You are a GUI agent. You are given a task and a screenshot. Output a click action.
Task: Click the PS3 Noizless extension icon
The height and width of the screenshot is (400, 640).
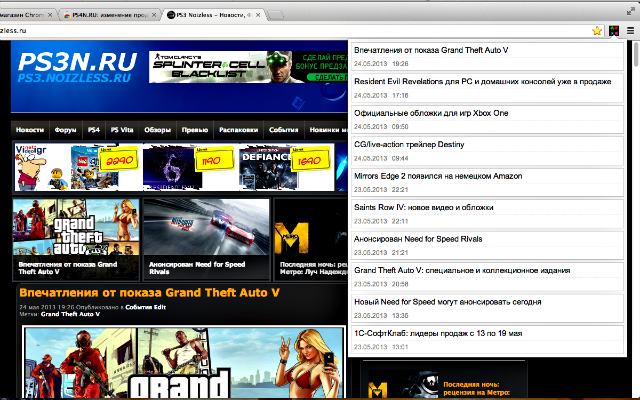click(x=614, y=31)
